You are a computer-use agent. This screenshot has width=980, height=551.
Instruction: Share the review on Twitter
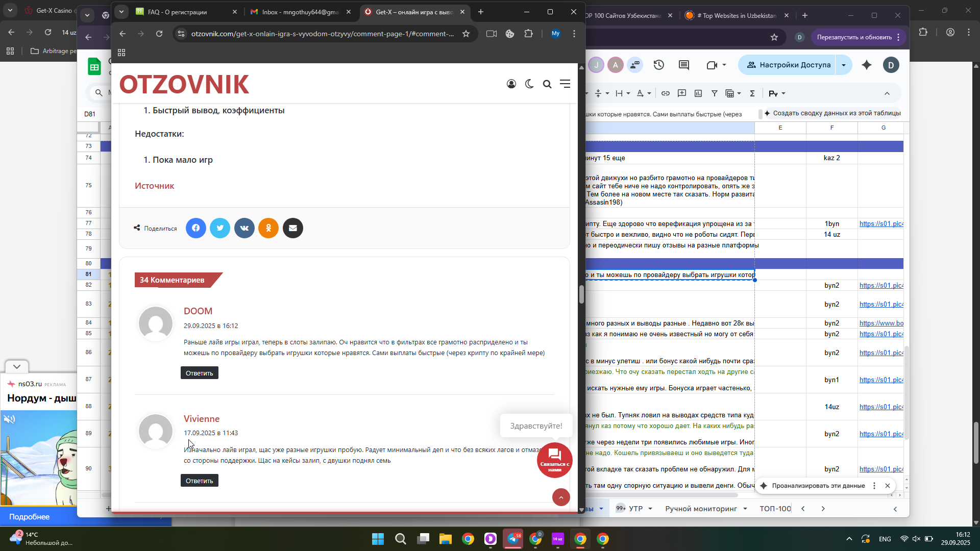(x=220, y=228)
